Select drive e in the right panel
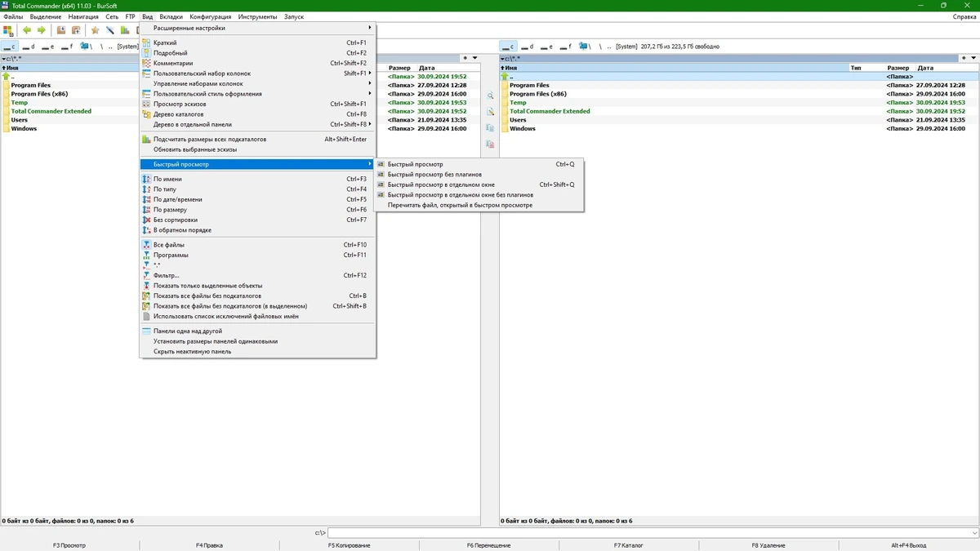The width and height of the screenshot is (980, 551). (x=547, y=47)
